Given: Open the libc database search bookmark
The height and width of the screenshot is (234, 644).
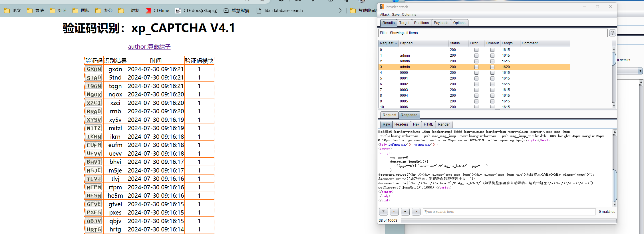Looking at the screenshot, I should coord(280,11).
